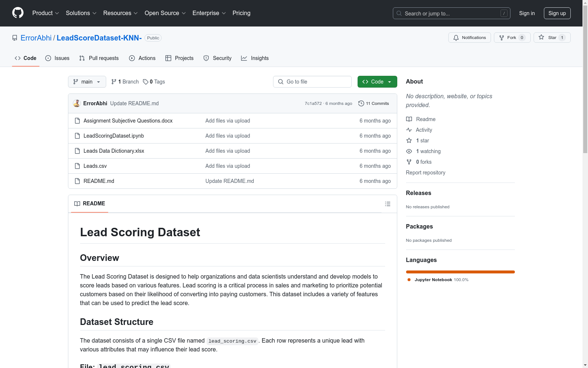Click the file icon for Assignment Subjective Questions.docx

point(77,121)
